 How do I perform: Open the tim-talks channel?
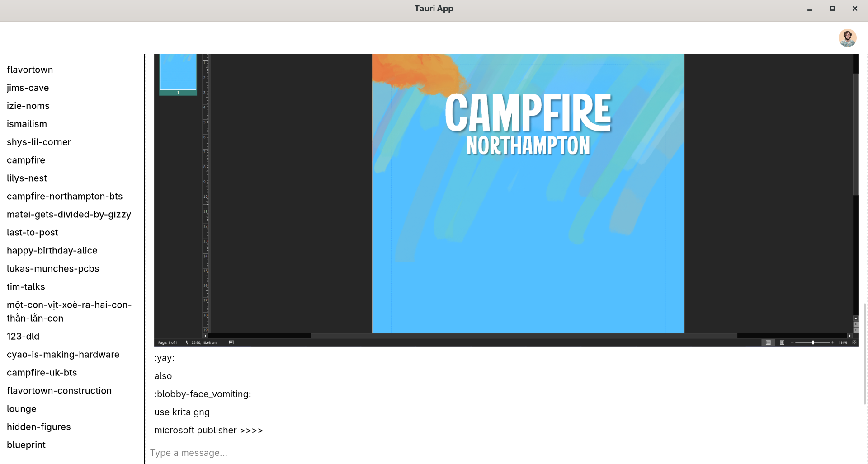pos(26,286)
